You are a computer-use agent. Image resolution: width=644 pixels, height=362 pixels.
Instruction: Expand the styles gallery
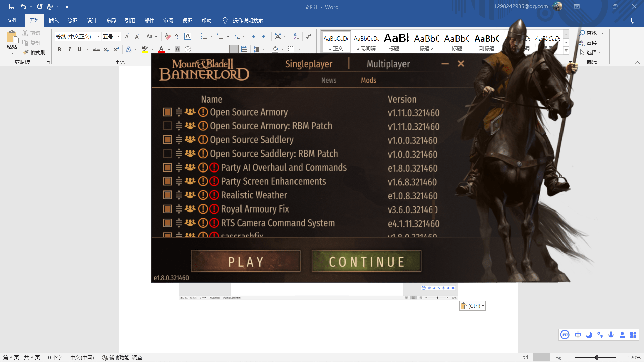[x=566, y=51]
